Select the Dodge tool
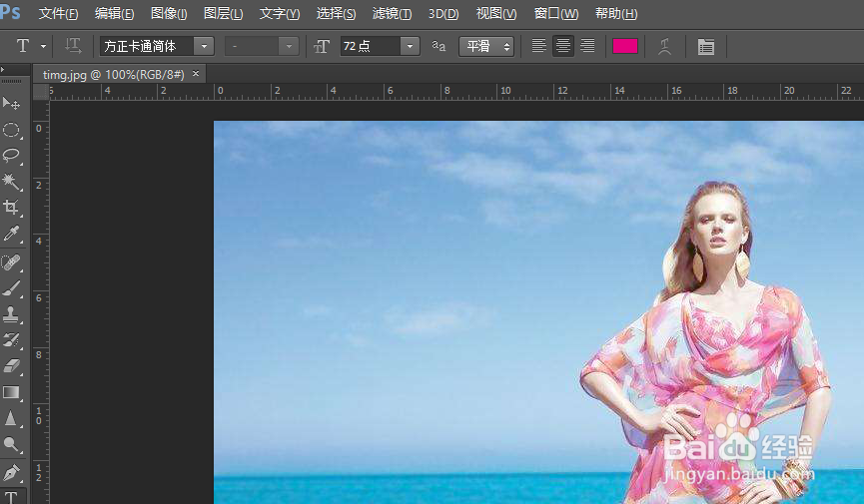864x504 pixels. point(11,444)
